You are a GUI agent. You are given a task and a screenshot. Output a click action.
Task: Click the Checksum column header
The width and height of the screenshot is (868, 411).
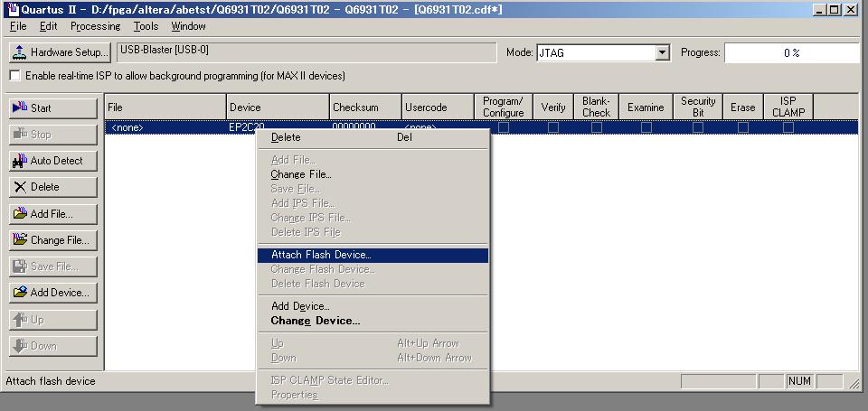pyautogui.click(x=366, y=107)
